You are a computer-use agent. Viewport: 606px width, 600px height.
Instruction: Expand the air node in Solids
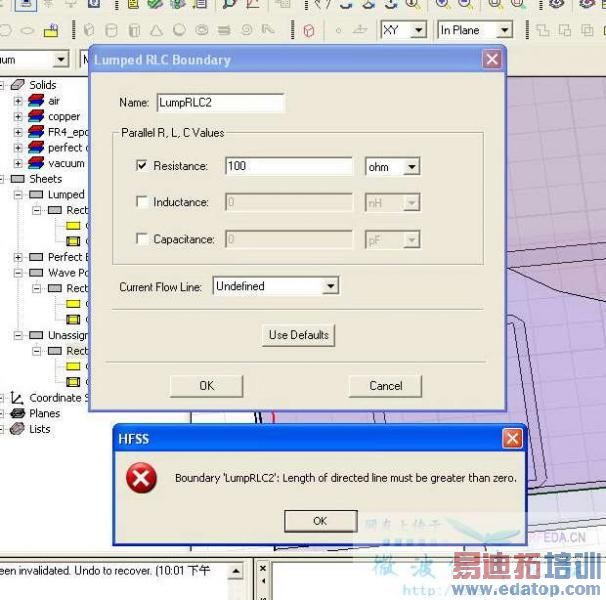(17, 101)
